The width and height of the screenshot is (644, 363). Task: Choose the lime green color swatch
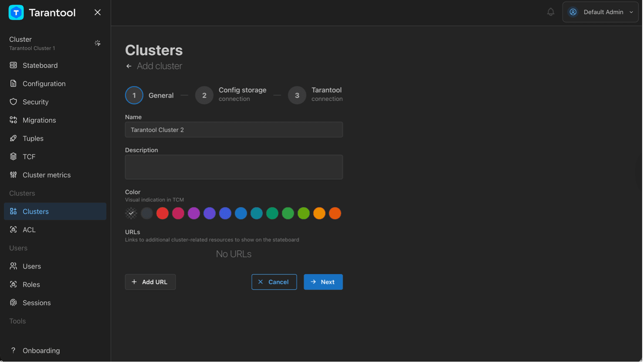[304, 213]
